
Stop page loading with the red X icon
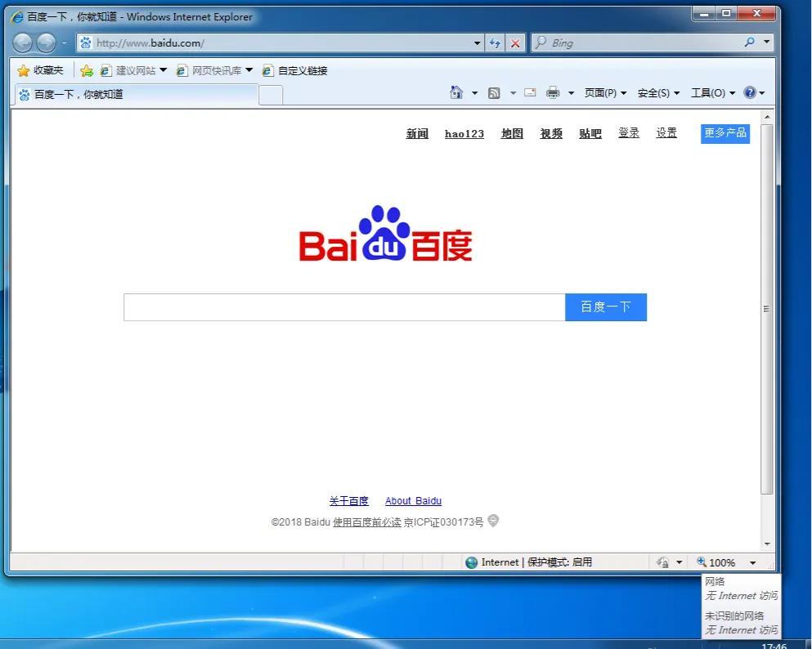515,43
